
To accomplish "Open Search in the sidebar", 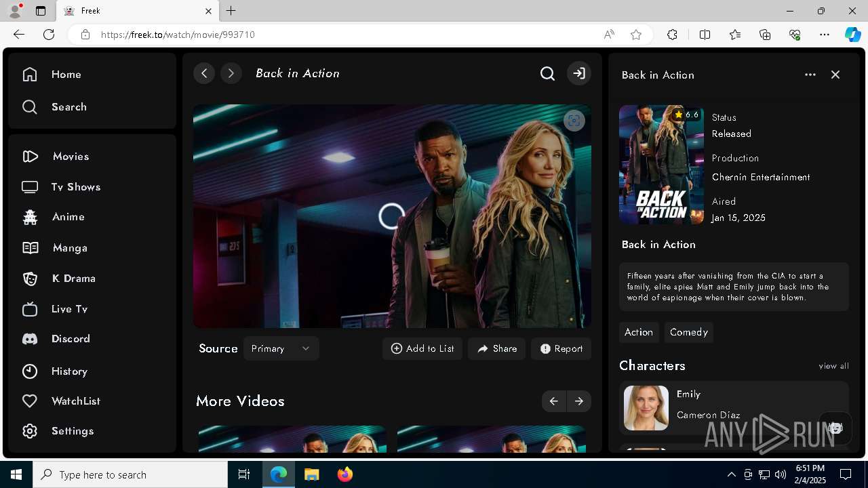I will tap(54, 107).
